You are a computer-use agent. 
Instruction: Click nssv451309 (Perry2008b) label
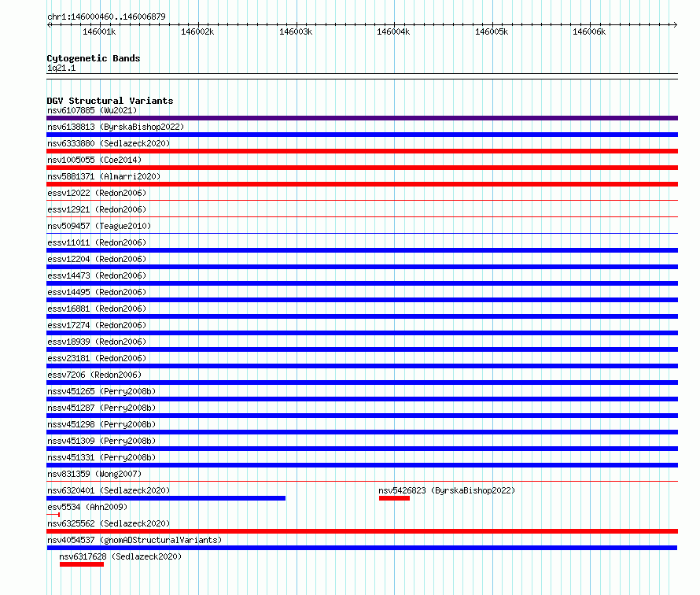point(101,441)
